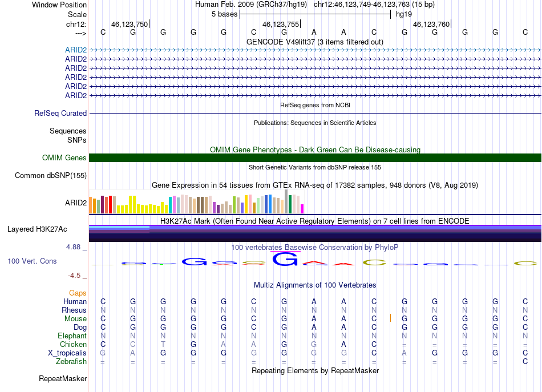
Task: Open the 100 Vert. Cons track label
Action: (x=32, y=261)
